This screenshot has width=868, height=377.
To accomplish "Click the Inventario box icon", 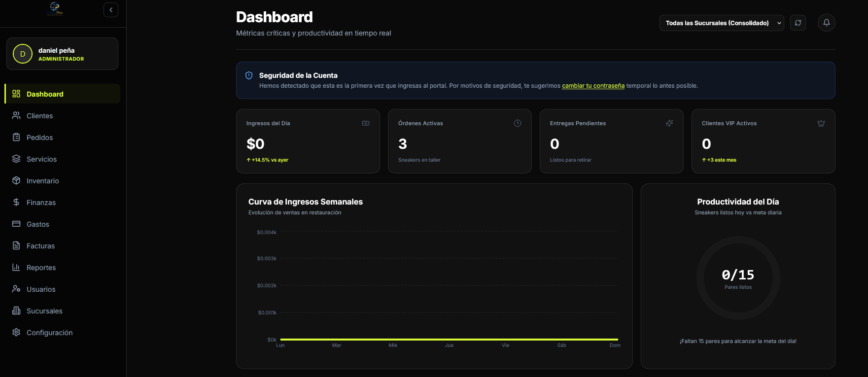I will pos(16,180).
